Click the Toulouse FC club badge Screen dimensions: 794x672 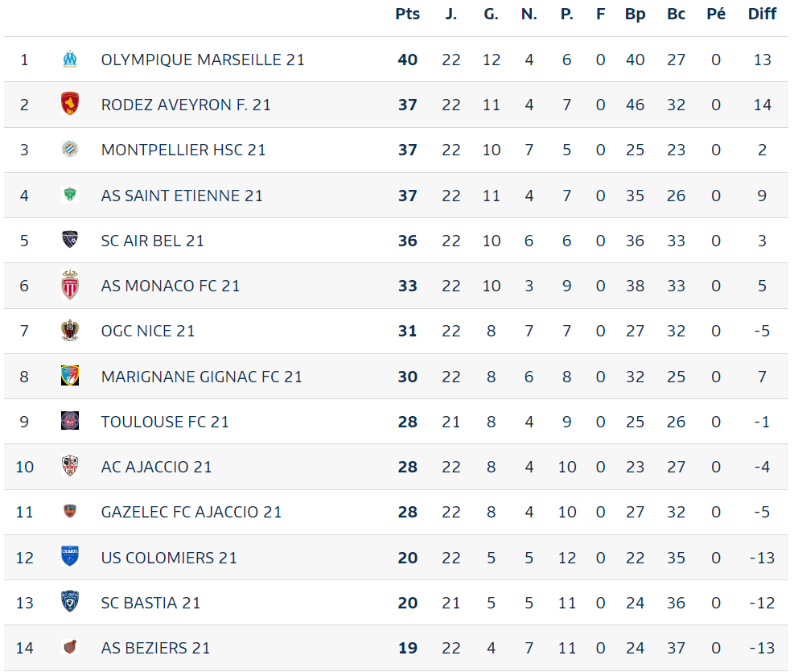[x=70, y=421]
